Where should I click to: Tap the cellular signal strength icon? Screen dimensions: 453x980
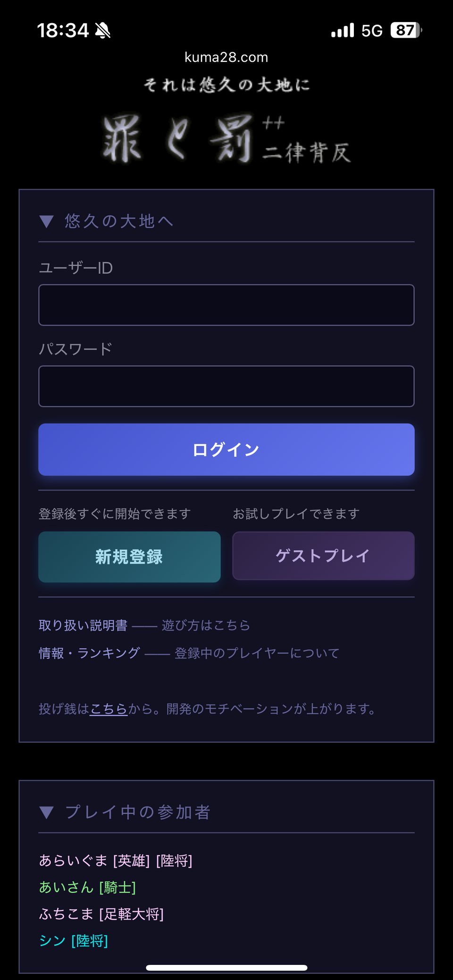[342, 31]
